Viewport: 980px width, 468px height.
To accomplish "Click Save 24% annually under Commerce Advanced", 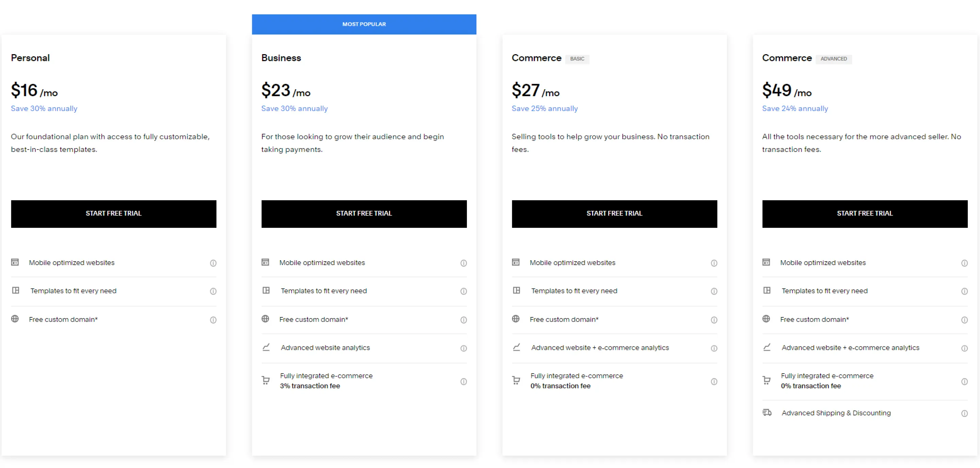I will tap(795, 108).
